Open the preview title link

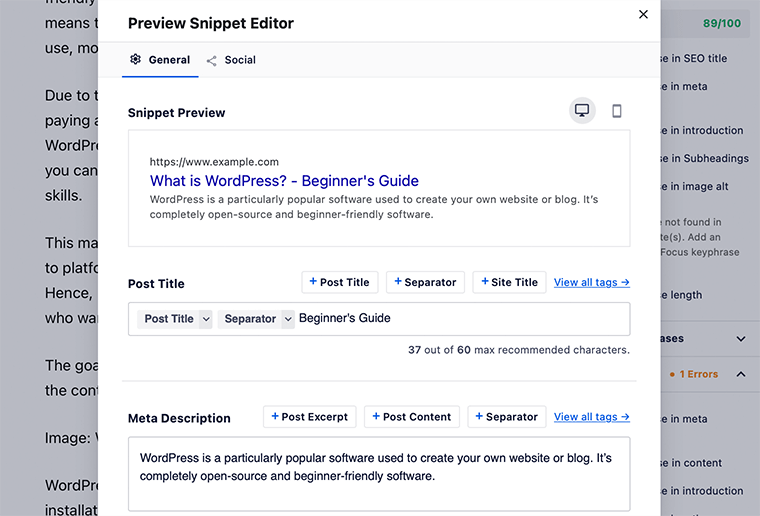coord(284,181)
